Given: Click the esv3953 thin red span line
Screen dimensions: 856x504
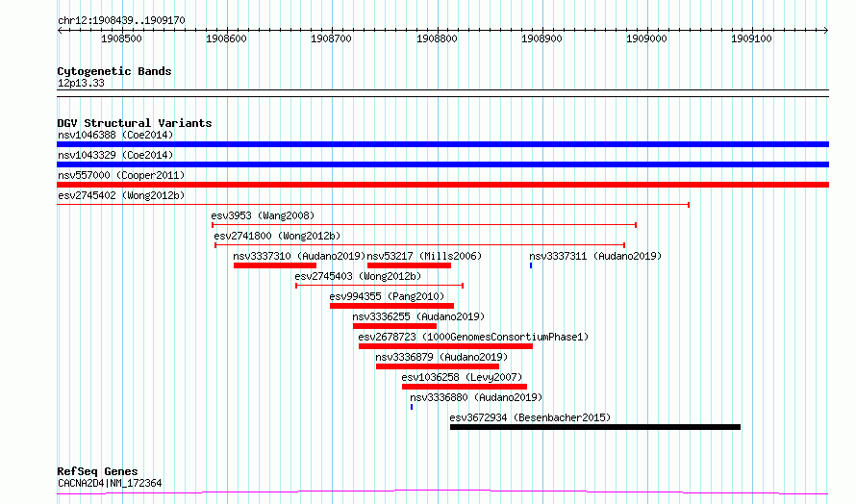Looking at the screenshot, I should 424,225.
